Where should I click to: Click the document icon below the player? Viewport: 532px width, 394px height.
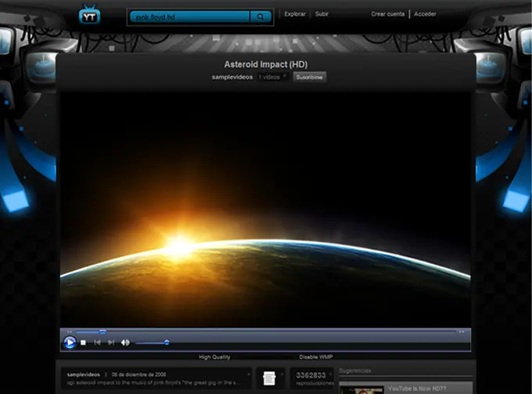point(269,378)
